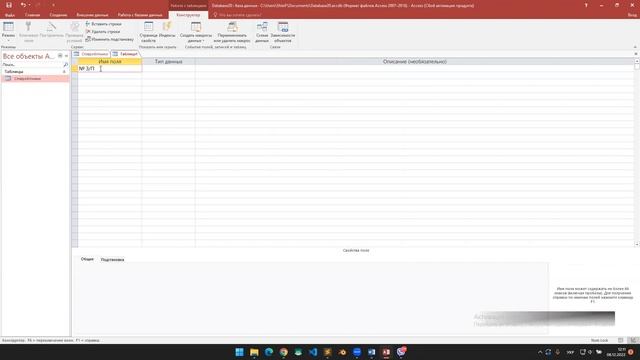This screenshot has height=360, width=640.
Task: Open the Схема данных relationships icon
Action: 262,27
